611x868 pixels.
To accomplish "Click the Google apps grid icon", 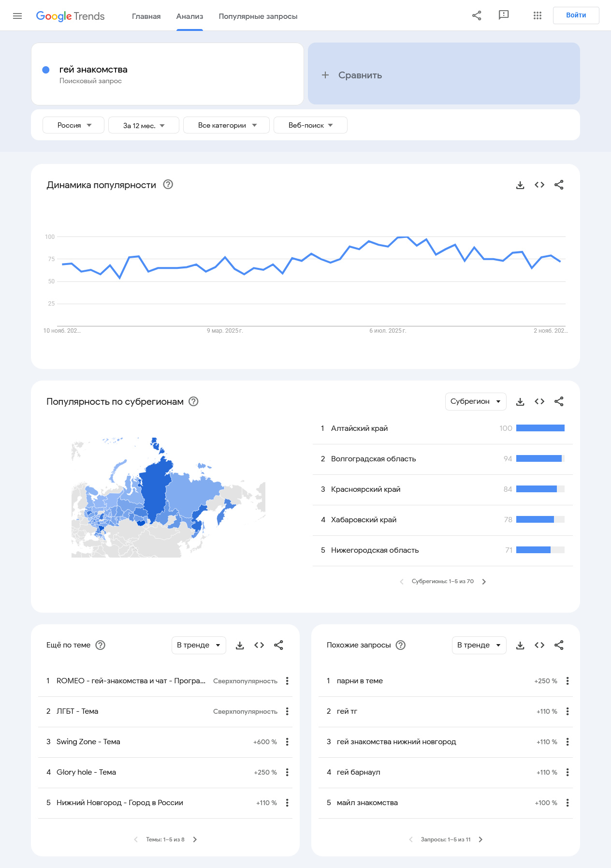I will 537,15.
